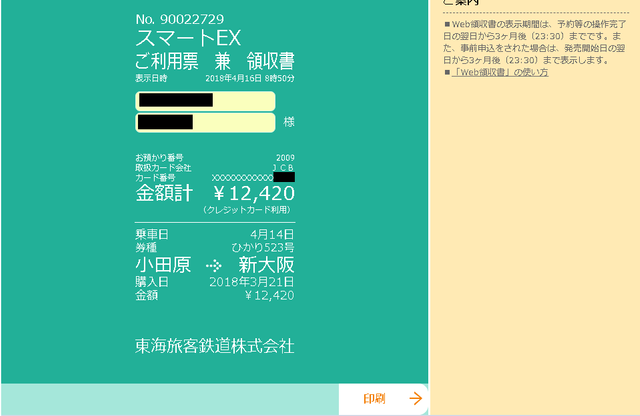Click the purchase date 2018年3月21日
Image resolution: width=640 pixels, height=416 pixels.
point(251,282)
